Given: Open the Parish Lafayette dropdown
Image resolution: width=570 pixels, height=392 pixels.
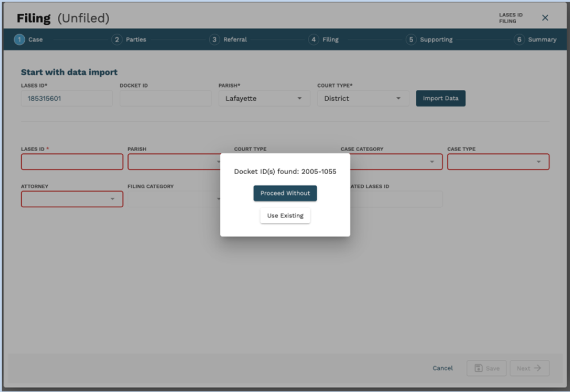Looking at the screenshot, I should click(299, 99).
